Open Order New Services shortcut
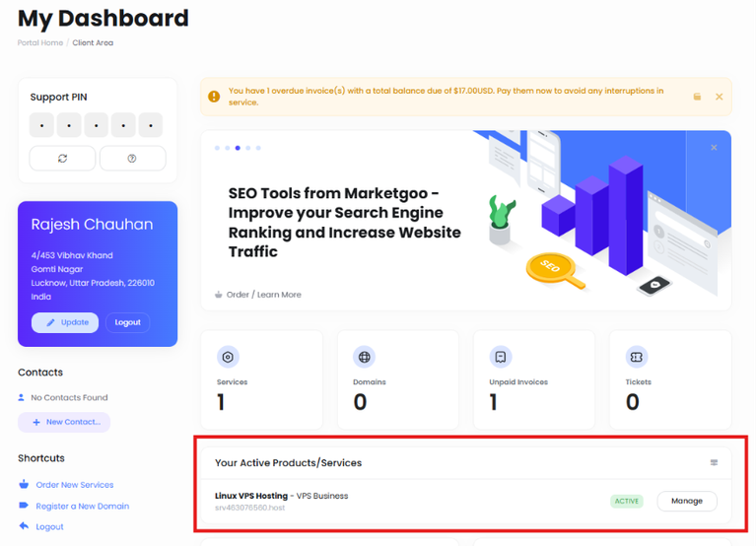 click(75, 485)
